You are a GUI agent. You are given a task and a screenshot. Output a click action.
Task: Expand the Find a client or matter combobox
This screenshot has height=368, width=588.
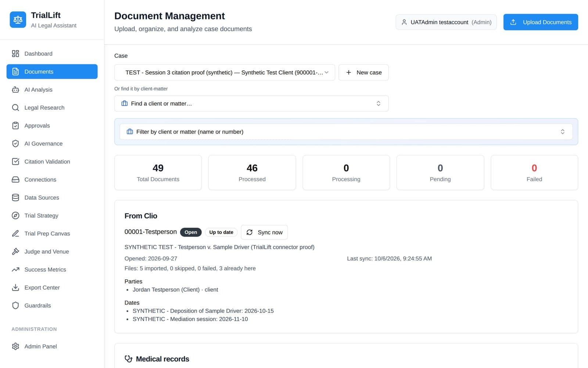(251, 103)
